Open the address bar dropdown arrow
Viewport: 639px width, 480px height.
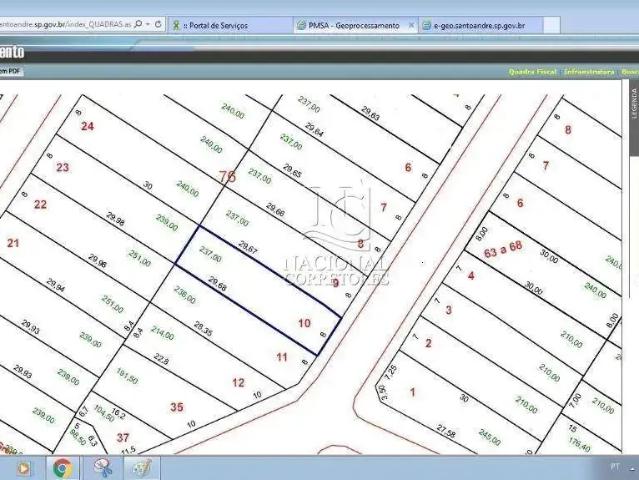point(148,24)
